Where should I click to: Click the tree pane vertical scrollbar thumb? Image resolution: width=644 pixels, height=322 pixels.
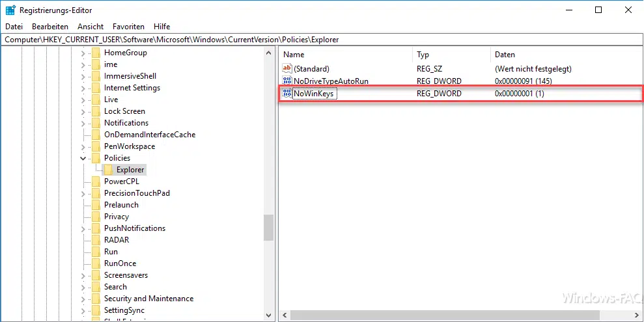[268, 228]
